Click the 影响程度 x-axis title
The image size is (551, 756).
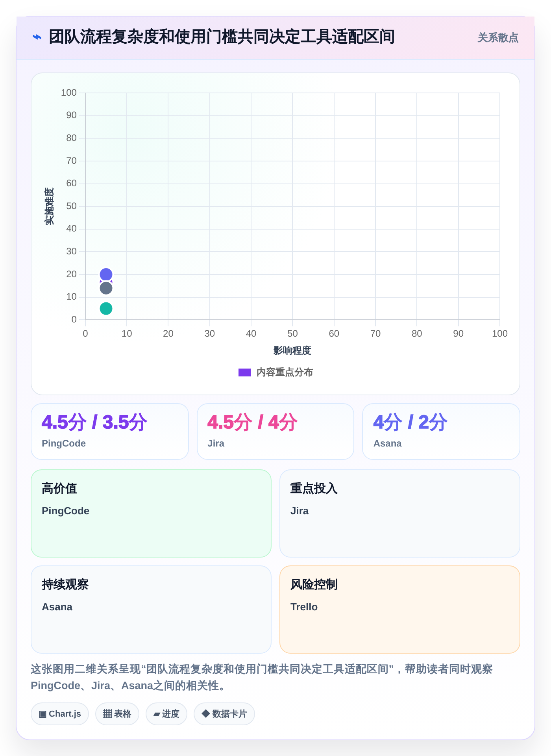click(x=292, y=350)
